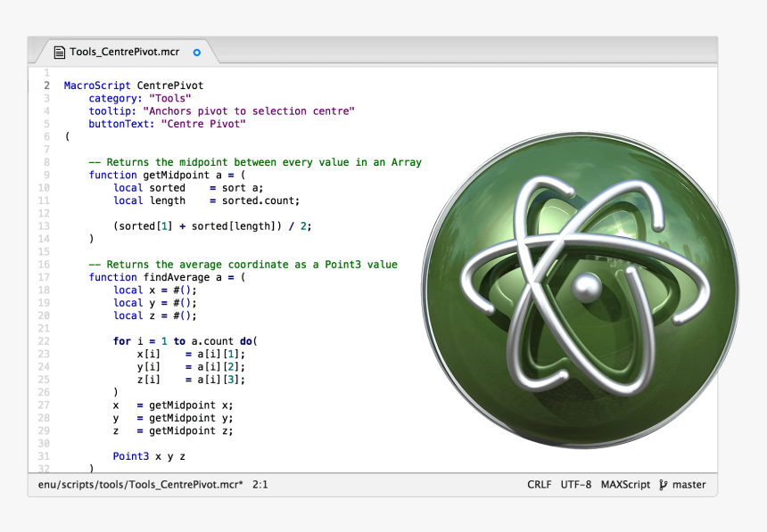Click 'a[i][2];' on line 24
The image size is (767, 532).
click(x=221, y=367)
